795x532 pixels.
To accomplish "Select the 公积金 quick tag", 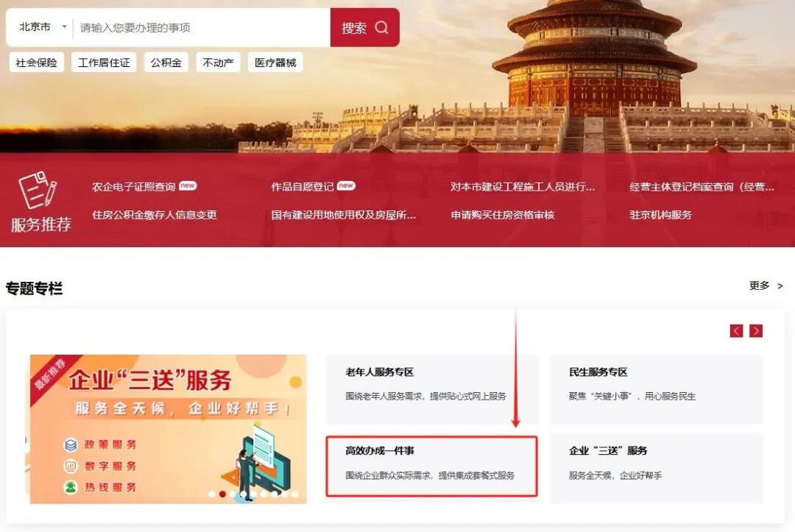I will coord(166,63).
